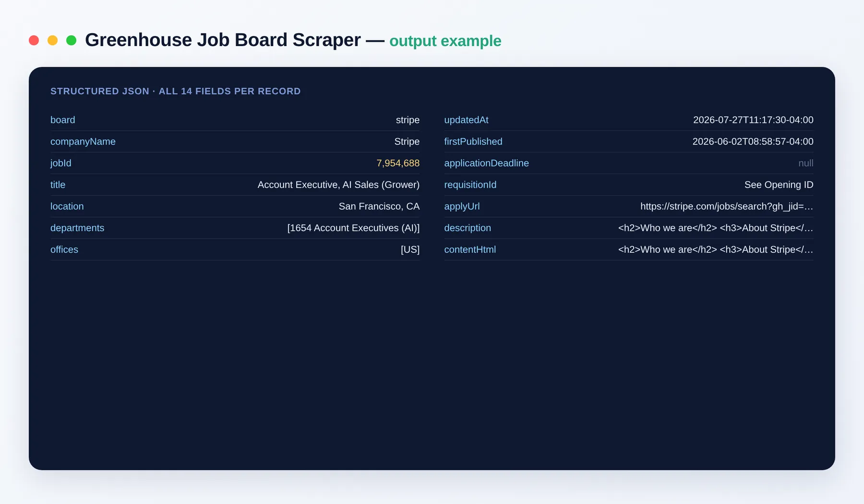864x504 pixels.
Task: Click the yellow minimize dot
Action: tap(52, 40)
